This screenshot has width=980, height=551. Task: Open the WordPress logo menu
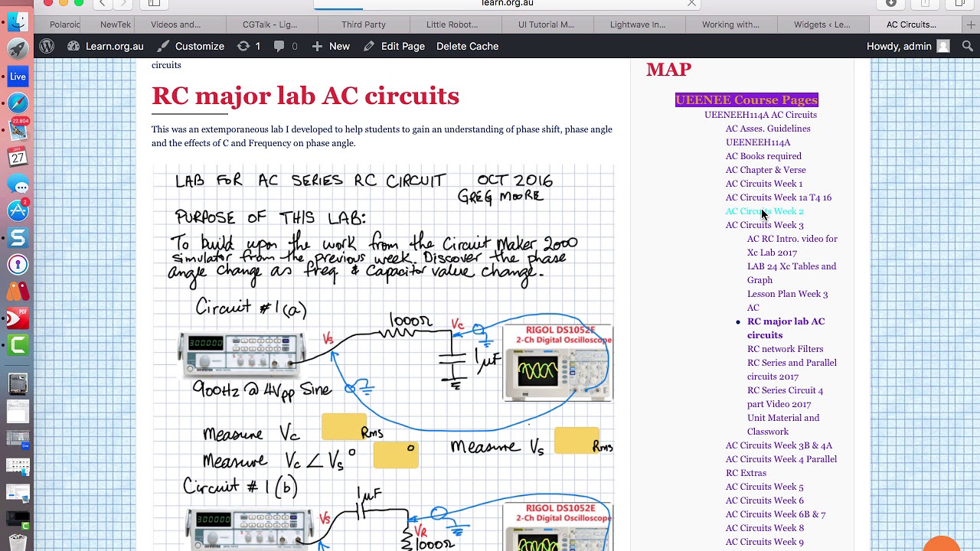click(47, 46)
